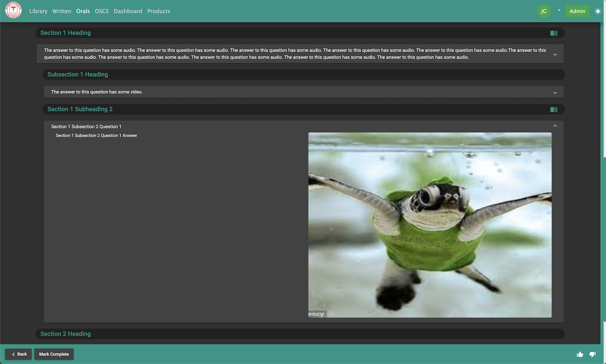Toggle light/dark theme sun icon
Image resolution: width=606 pixels, height=364 pixels.
(598, 11)
